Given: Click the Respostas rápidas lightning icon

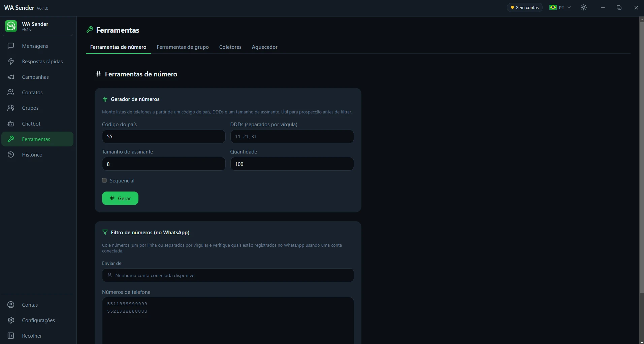Looking at the screenshot, I should 11,61.
